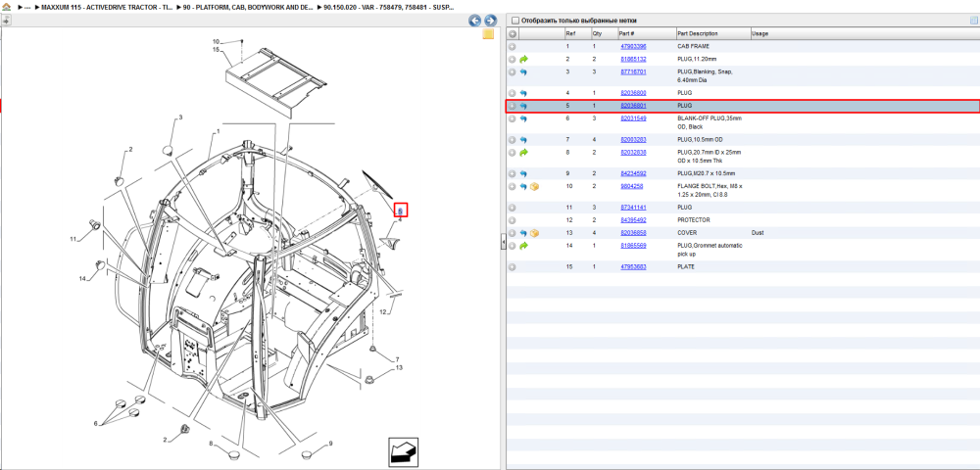The width and height of the screenshot is (980, 470).
Task: Click blue arrow for BLANK-OFF PLUG row
Action: click(x=523, y=118)
